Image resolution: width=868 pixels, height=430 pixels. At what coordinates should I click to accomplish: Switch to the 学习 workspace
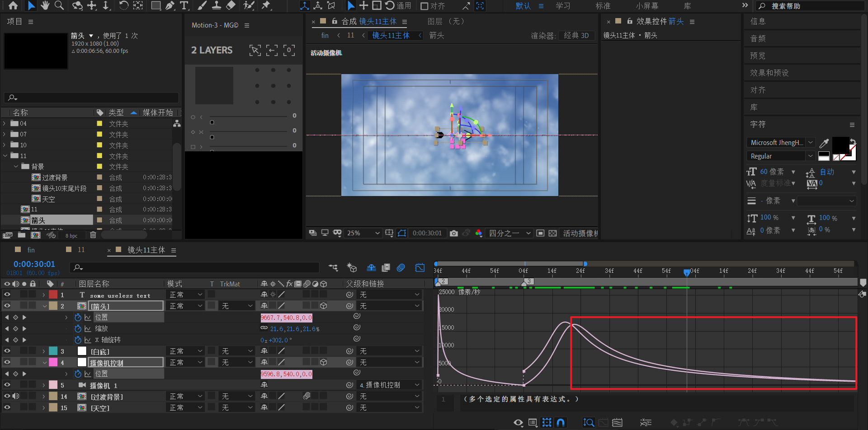click(563, 6)
